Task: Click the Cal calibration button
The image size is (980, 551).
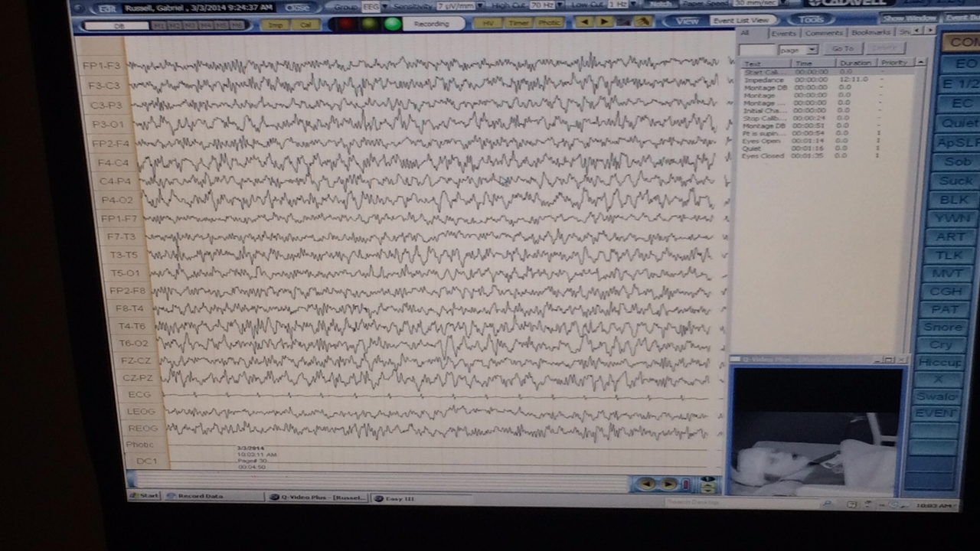Action: click(x=305, y=24)
